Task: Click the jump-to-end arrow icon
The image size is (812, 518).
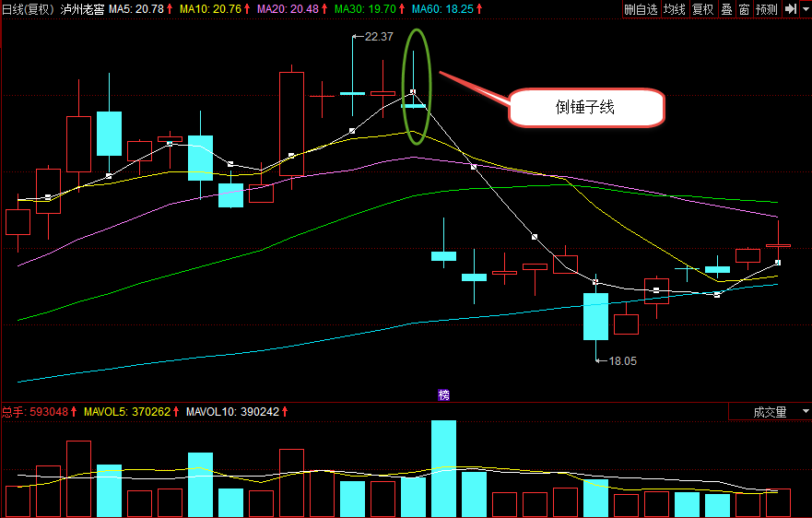Action: [x=790, y=9]
